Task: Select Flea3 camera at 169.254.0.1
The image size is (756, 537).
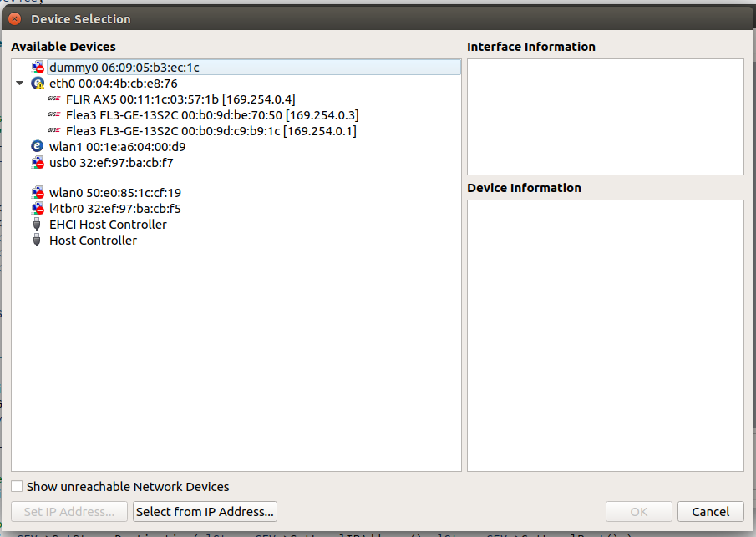Action: tap(211, 131)
